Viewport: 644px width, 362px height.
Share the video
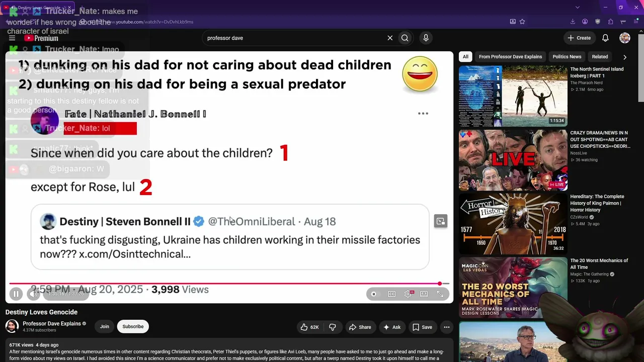pyautogui.click(x=360, y=327)
